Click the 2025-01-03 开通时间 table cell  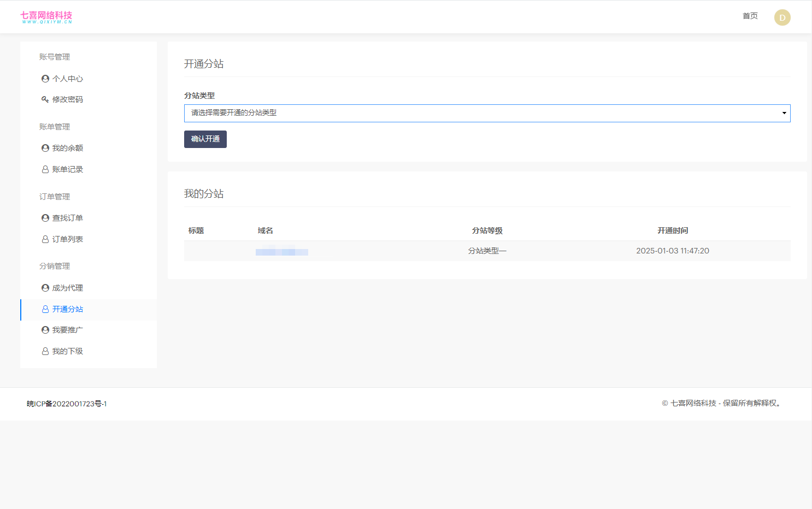(x=672, y=251)
